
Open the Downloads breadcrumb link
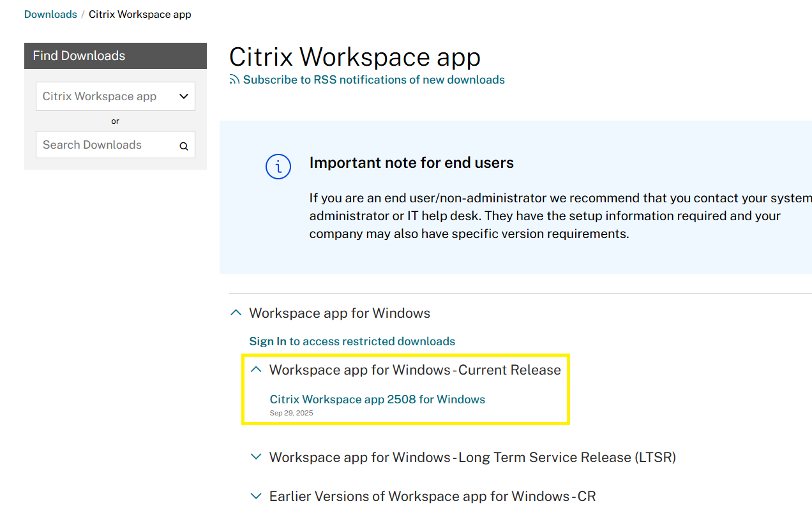[50, 14]
